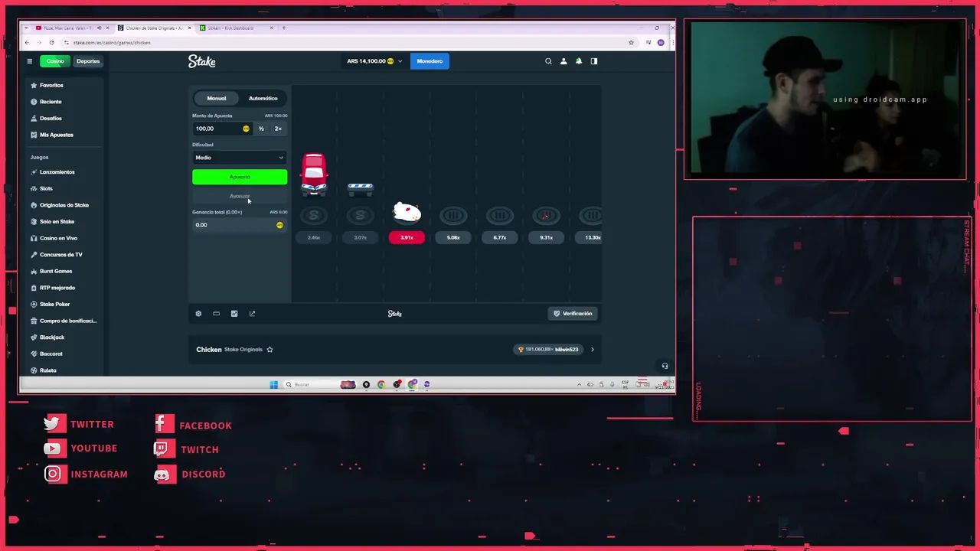
Task: Open Dificultad dropdown set to Medio
Action: [x=240, y=158]
